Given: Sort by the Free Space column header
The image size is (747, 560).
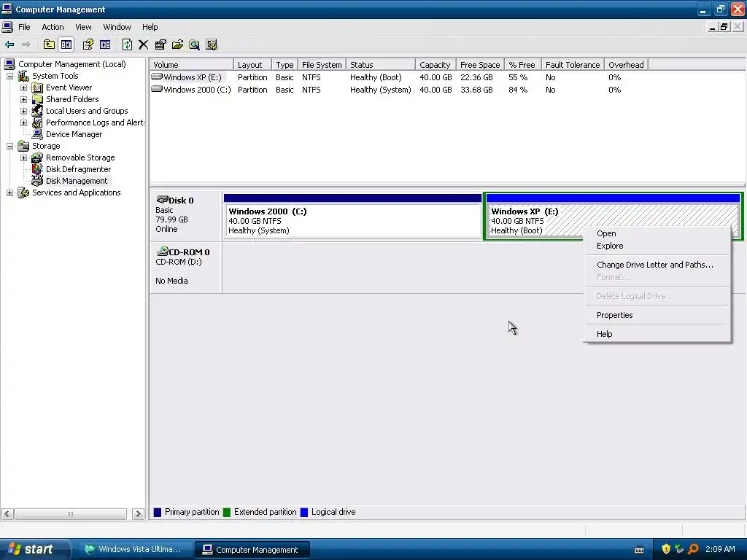Looking at the screenshot, I should pos(480,65).
